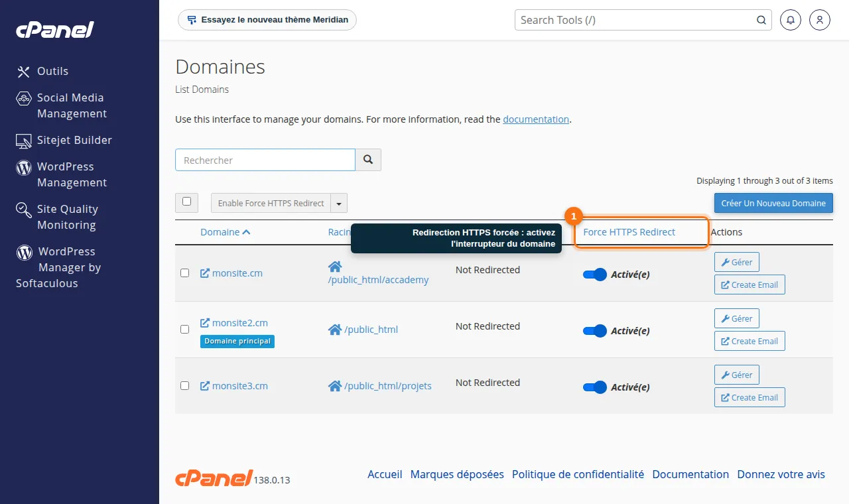The height and width of the screenshot is (504, 849).
Task: Open WordPress Management in the sidebar
Action: click(61, 174)
